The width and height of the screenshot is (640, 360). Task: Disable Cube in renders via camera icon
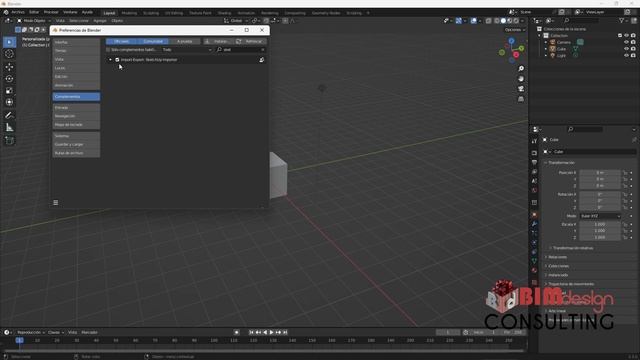(633, 49)
